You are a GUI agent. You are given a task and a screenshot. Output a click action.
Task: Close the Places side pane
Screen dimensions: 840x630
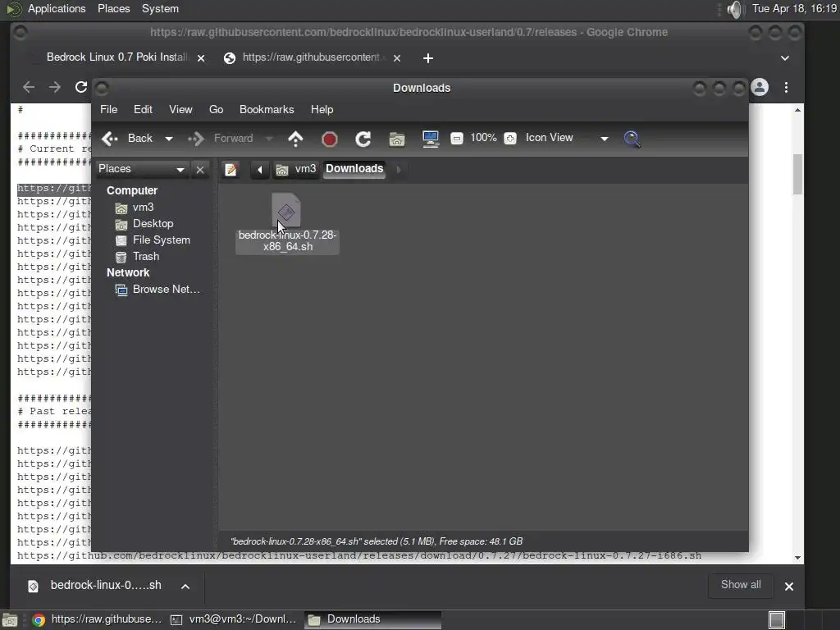pos(200,170)
